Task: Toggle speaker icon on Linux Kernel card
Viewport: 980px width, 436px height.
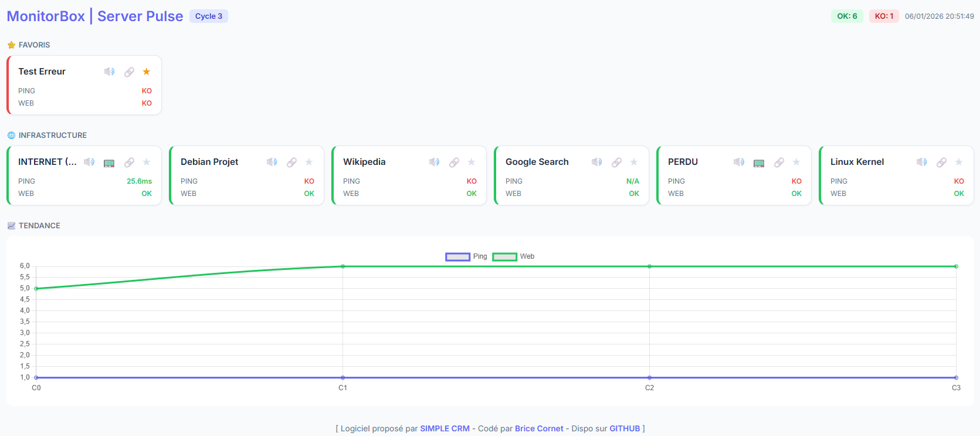Action: click(922, 162)
